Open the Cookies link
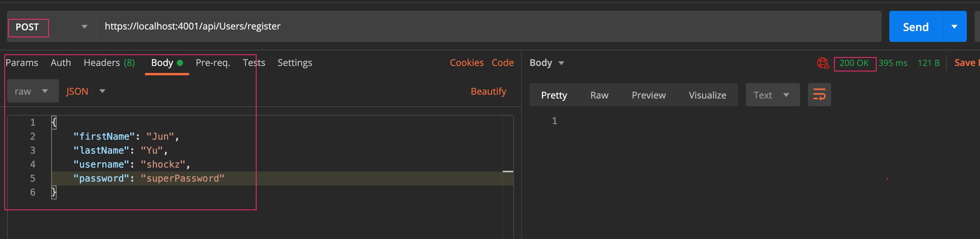 (466, 63)
